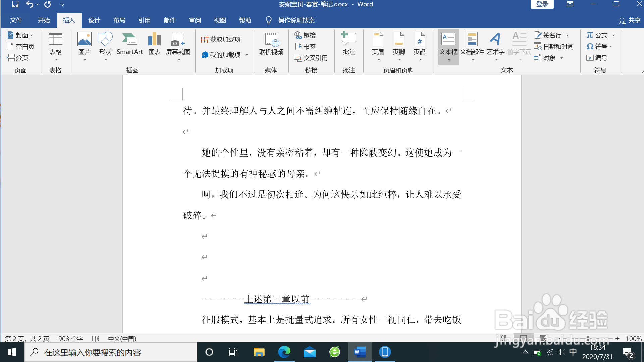Click proofing check icon in status bar
This screenshot has width=644, height=362.
coord(96,339)
